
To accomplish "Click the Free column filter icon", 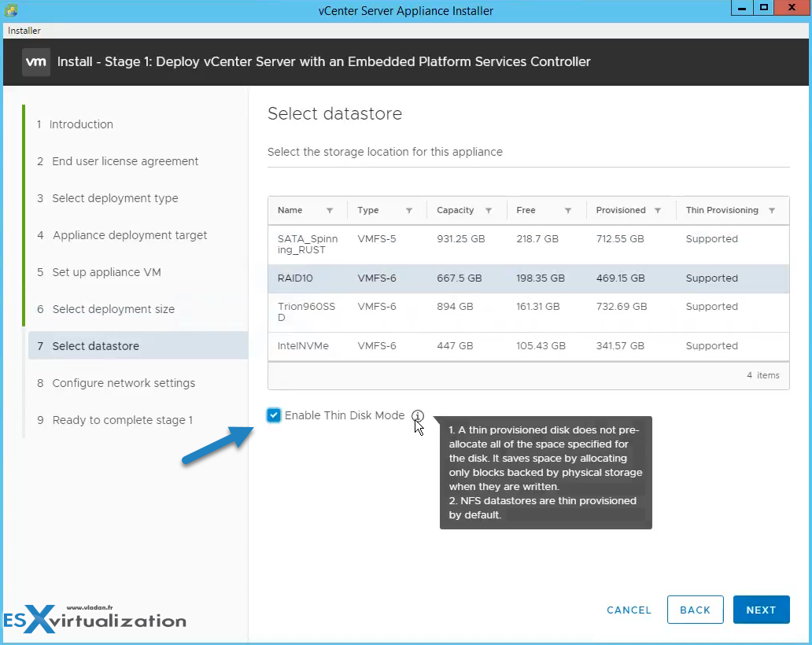I will point(568,211).
